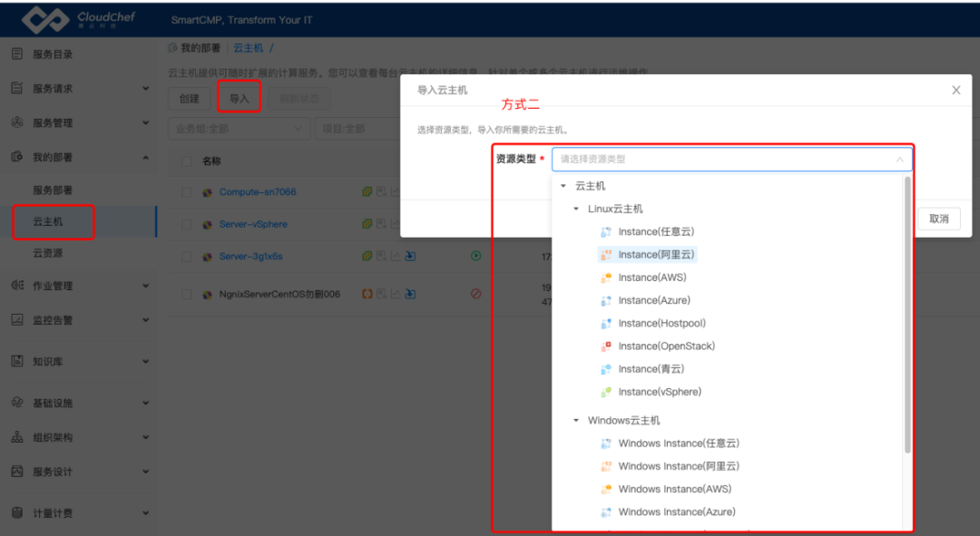Screen dimensions: 980x536
Task: Collapse the Linux云主机 tree node
Action: (575, 208)
